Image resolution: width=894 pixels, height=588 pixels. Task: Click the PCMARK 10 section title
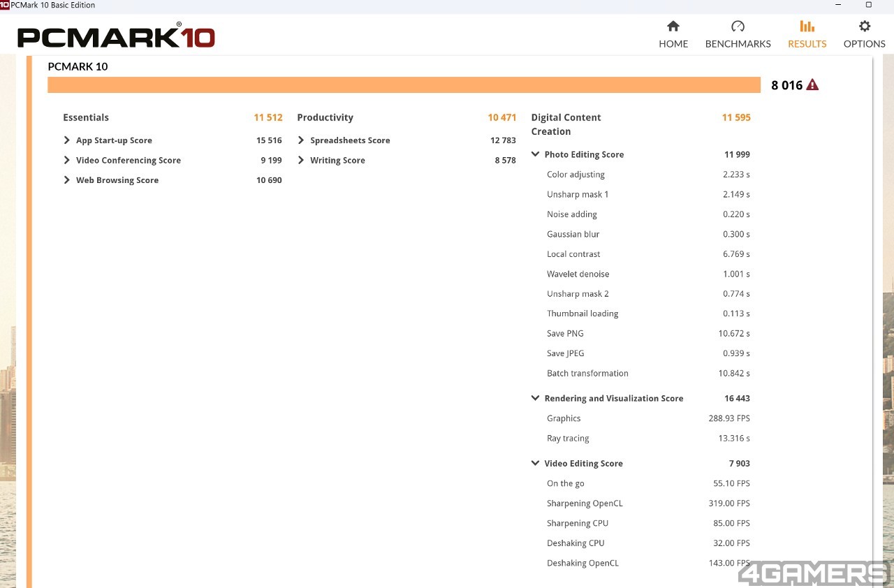click(x=78, y=67)
